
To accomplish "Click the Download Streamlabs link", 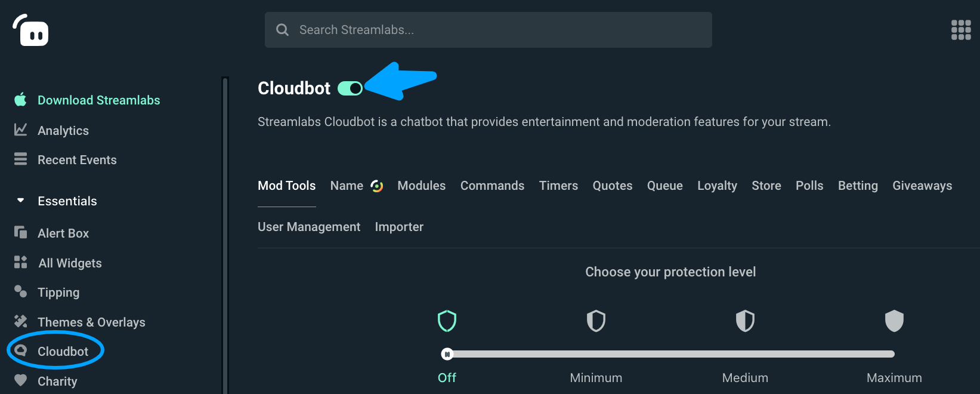I will pos(98,100).
